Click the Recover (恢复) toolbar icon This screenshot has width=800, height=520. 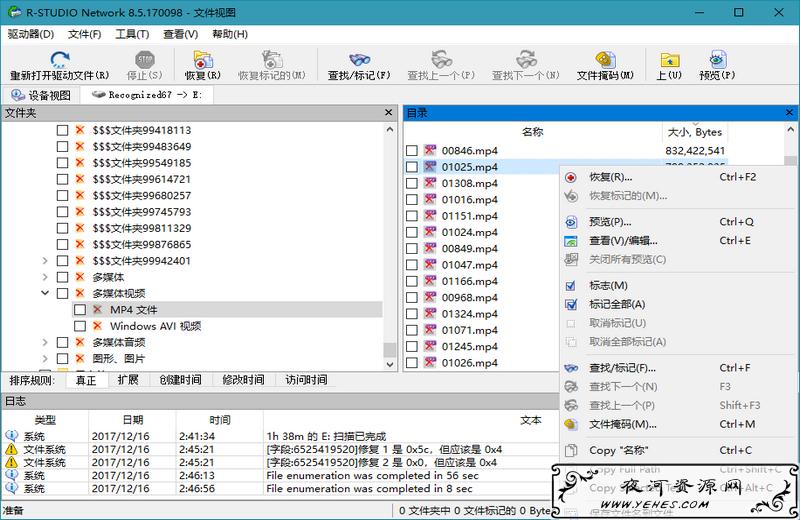pos(203,60)
